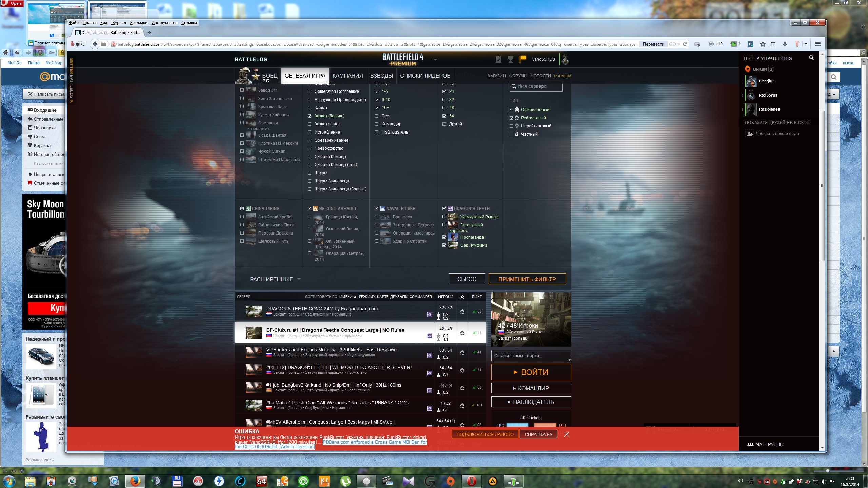The height and width of the screenshot is (488, 868).
Task: Uncheck the 10+ free slots checkbox
Action: (377, 108)
